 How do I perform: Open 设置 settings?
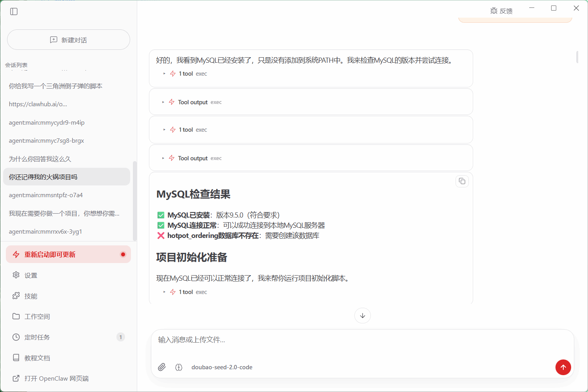(x=69, y=275)
